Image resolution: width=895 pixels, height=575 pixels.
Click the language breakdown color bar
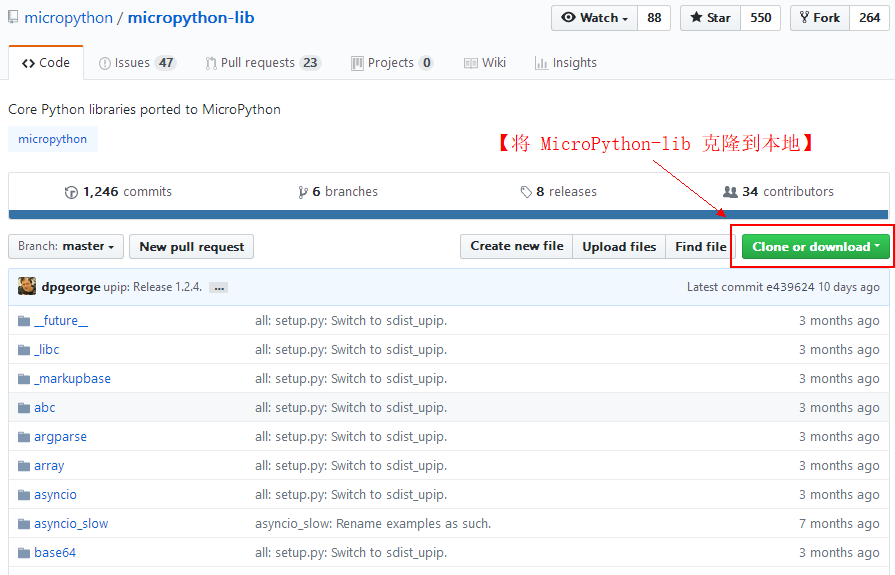pyautogui.click(x=448, y=214)
